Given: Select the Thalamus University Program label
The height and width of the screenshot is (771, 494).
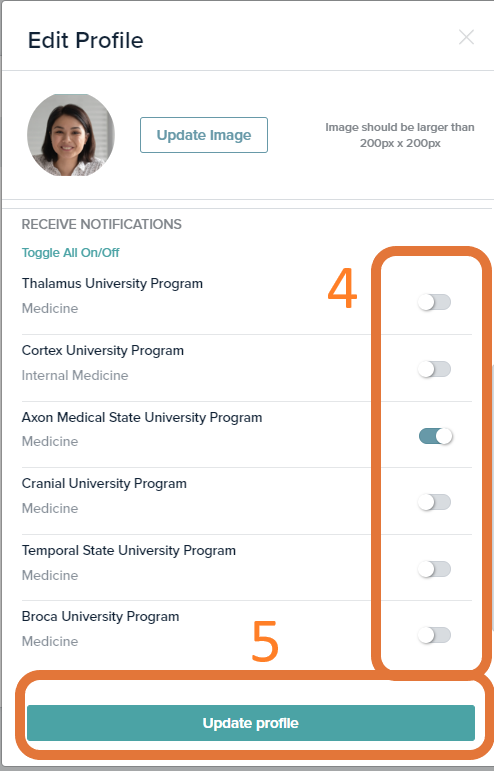Looking at the screenshot, I should point(112,284).
